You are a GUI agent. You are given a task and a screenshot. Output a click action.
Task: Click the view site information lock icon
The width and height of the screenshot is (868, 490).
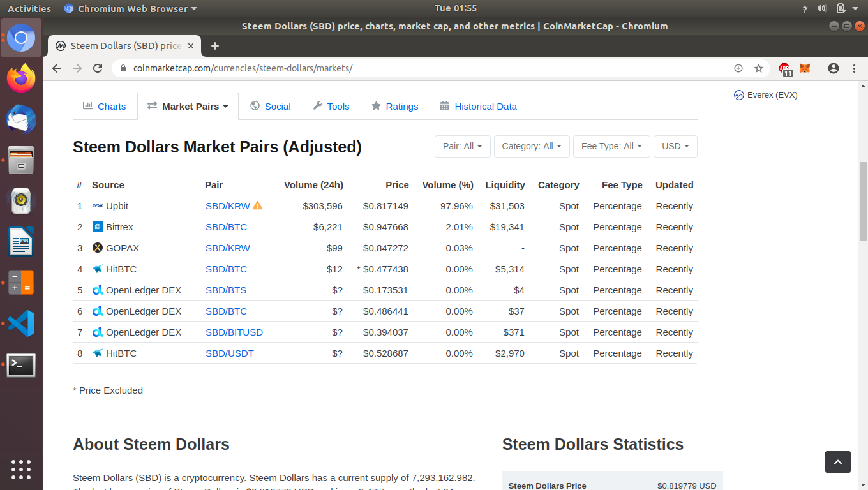click(x=123, y=68)
